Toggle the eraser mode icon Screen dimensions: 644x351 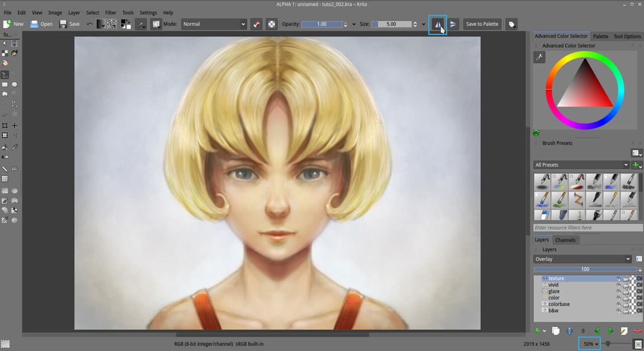[257, 24]
